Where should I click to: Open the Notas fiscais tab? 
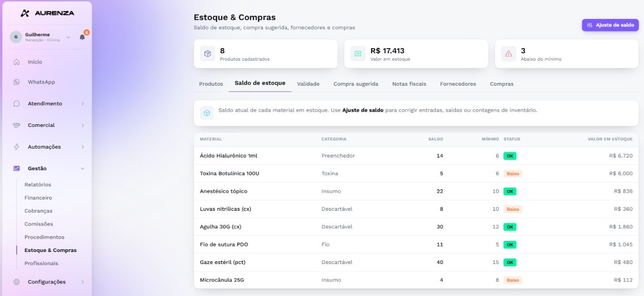coord(409,84)
